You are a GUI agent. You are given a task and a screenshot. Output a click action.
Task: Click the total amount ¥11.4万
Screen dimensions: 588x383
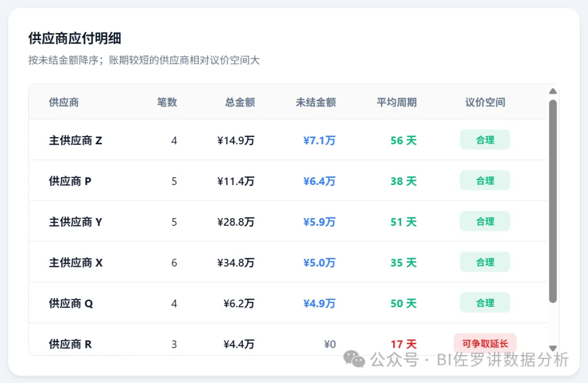pyautogui.click(x=236, y=181)
